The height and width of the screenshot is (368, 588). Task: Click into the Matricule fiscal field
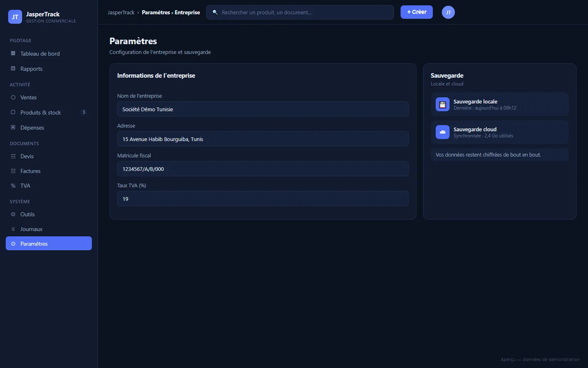pyautogui.click(x=263, y=169)
